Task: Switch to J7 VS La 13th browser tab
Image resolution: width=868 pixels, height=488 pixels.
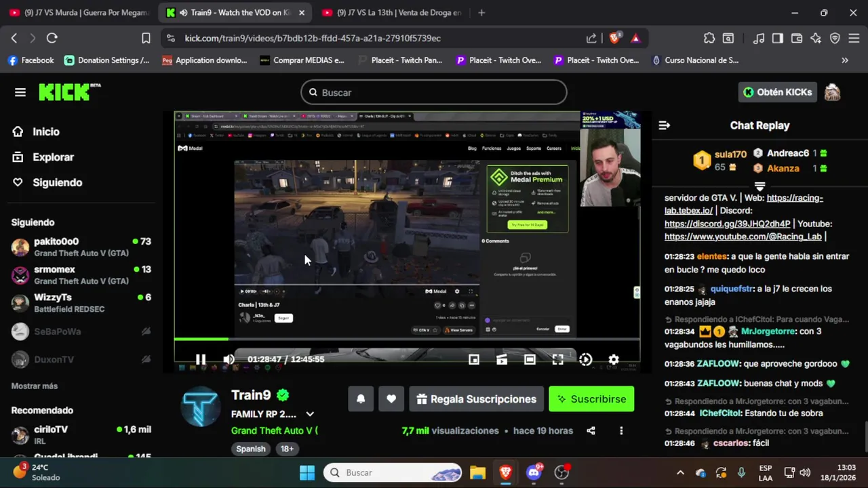Action: [392, 12]
